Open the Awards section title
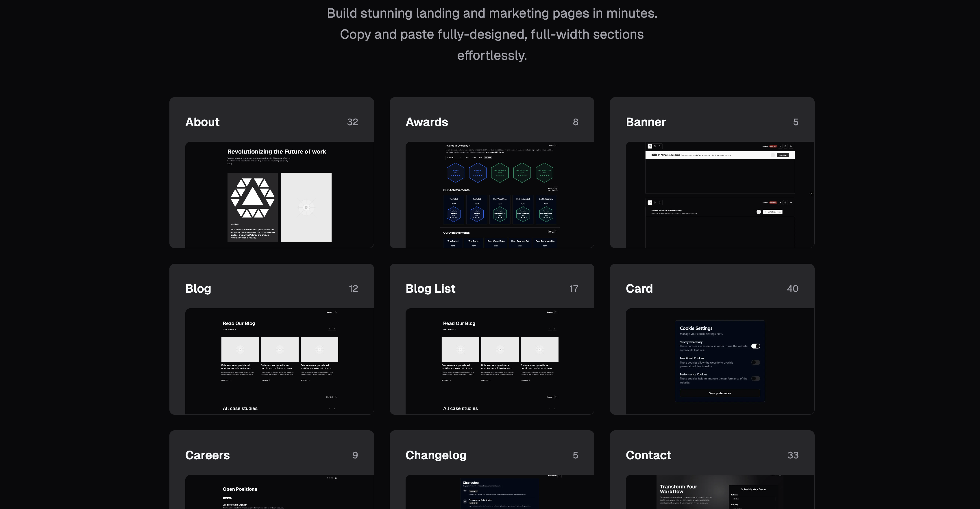Viewport: 980px width, 509px height. pyautogui.click(x=427, y=122)
